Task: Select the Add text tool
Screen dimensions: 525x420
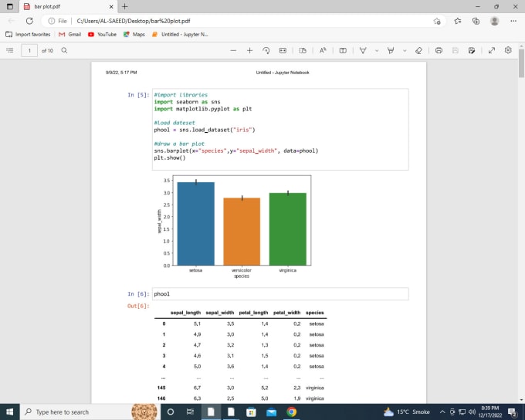Action: point(343,51)
